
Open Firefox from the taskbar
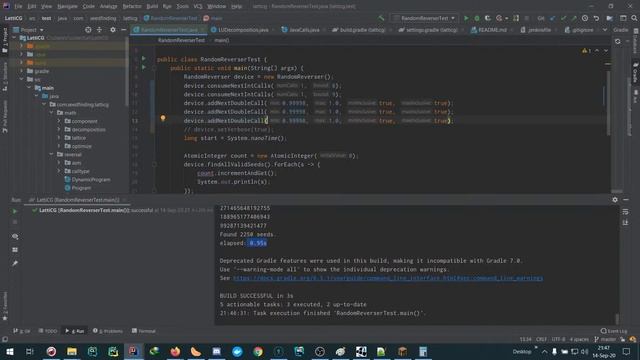pyautogui.click(x=175, y=351)
